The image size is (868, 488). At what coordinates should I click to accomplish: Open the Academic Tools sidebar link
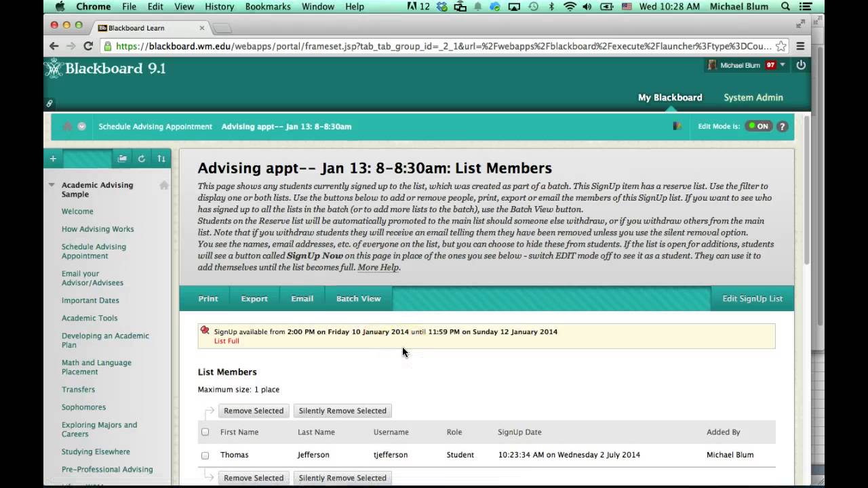(x=90, y=318)
